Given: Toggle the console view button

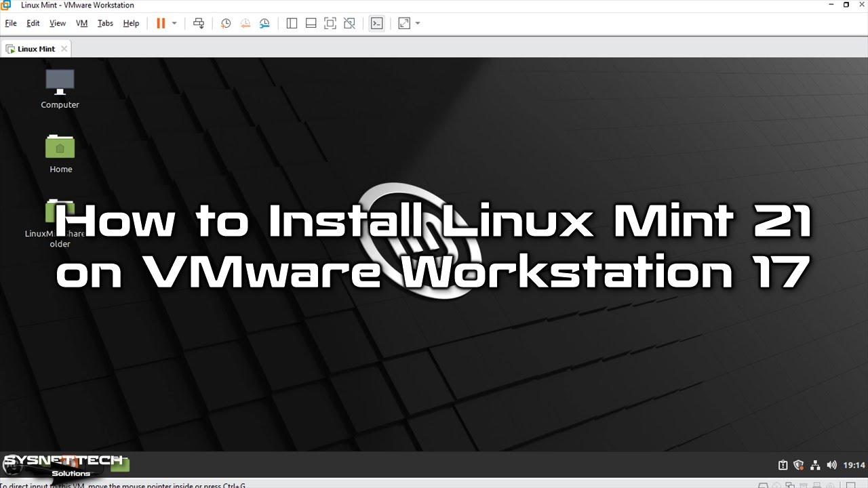Looking at the screenshot, I should 377,23.
